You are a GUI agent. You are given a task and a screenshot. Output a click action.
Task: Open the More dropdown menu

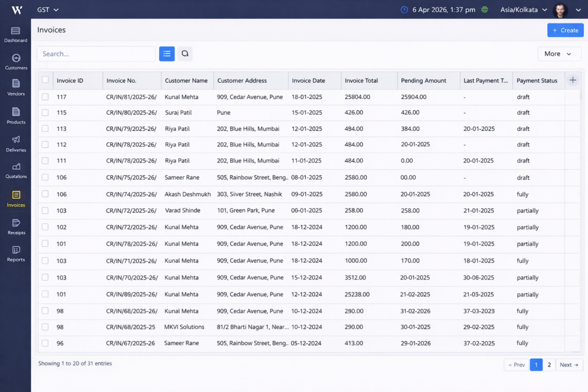[559, 54]
